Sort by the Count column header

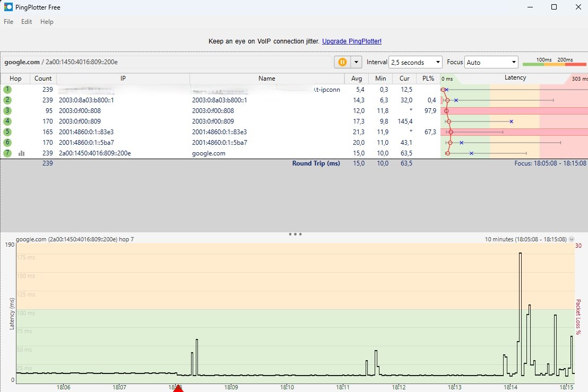[43, 79]
